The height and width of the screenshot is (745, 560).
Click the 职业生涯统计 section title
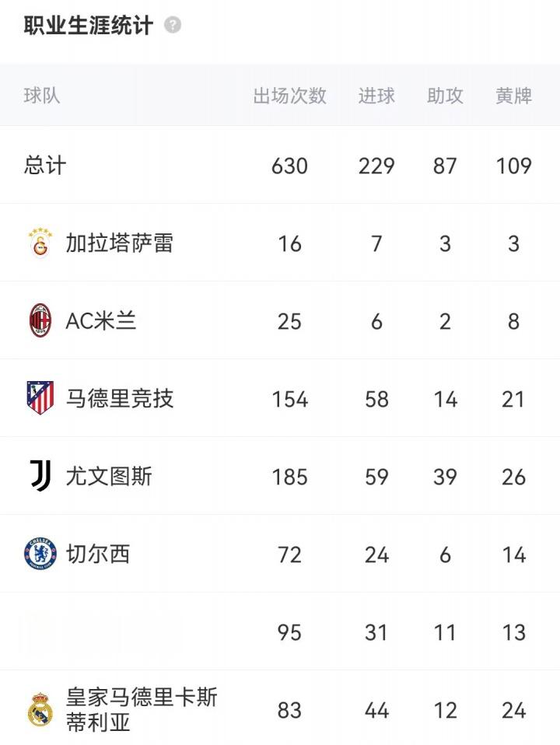(88, 25)
